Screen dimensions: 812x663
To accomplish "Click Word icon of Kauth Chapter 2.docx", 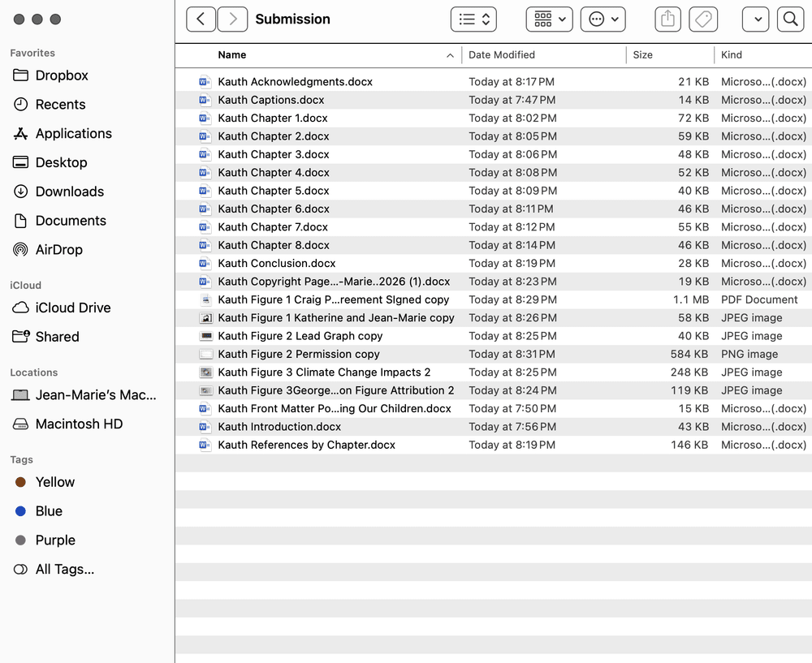I will click(x=205, y=136).
